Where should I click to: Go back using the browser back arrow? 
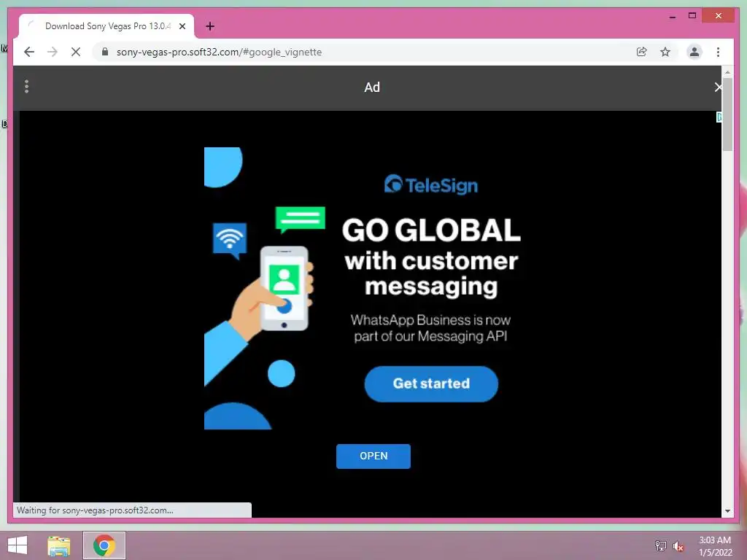29,52
